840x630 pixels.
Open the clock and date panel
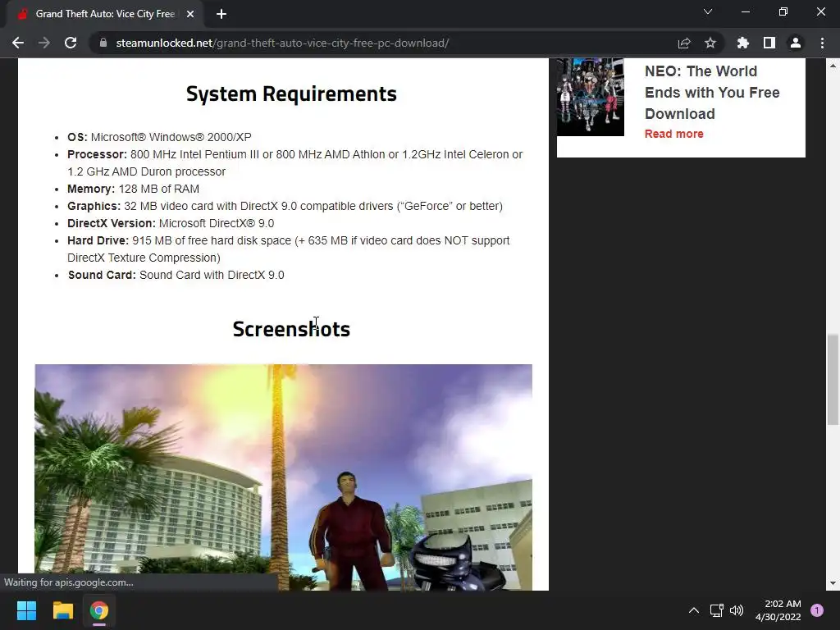coord(778,610)
